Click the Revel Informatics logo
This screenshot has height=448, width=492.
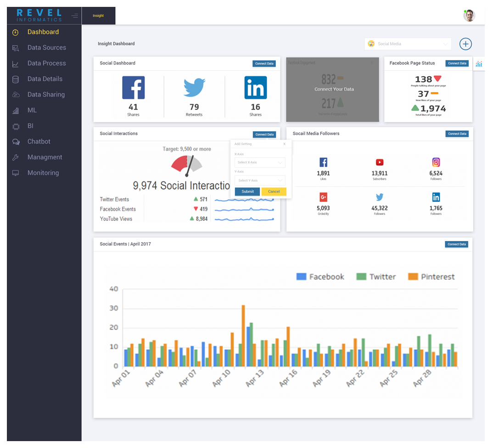[39, 16]
